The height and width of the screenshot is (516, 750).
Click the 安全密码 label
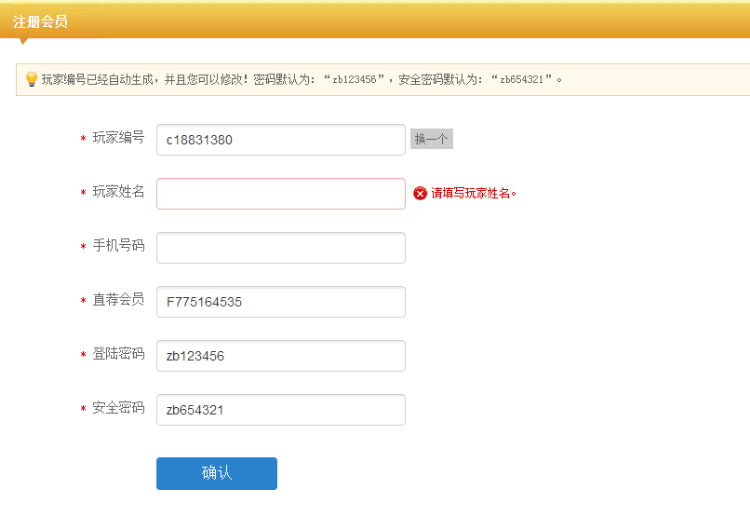point(118,408)
